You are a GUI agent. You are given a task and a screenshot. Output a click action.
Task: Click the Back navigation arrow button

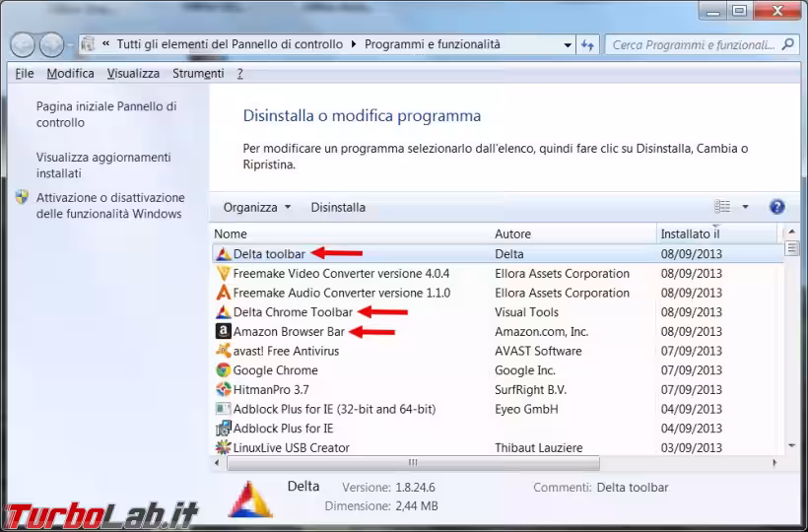tap(22, 44)
